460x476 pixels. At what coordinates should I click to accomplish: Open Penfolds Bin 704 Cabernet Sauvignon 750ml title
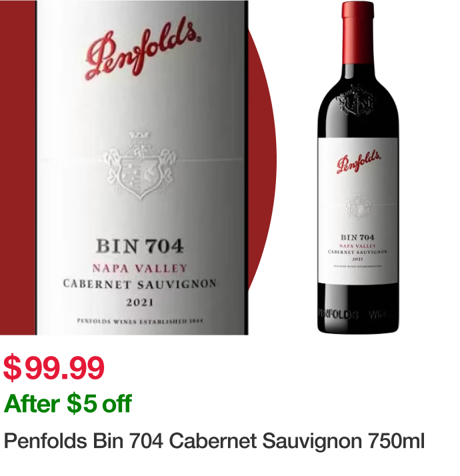click(214, 441)
